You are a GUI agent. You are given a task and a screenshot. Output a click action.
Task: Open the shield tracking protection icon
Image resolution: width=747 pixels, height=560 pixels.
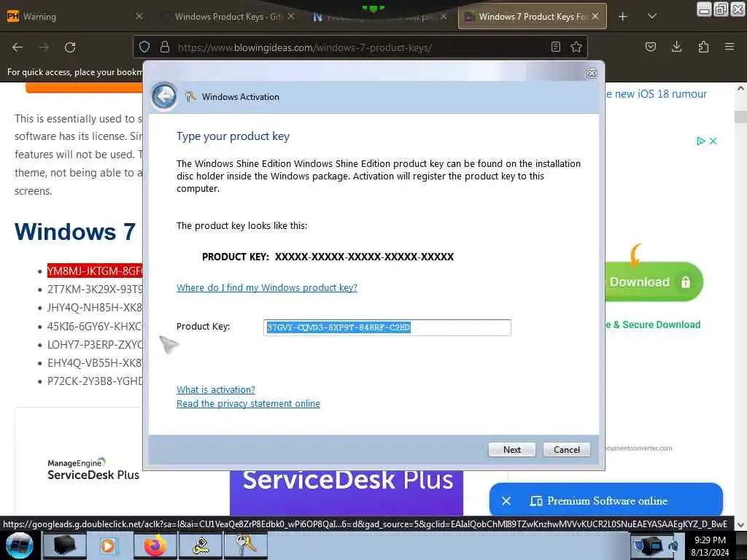click(144, 47)
